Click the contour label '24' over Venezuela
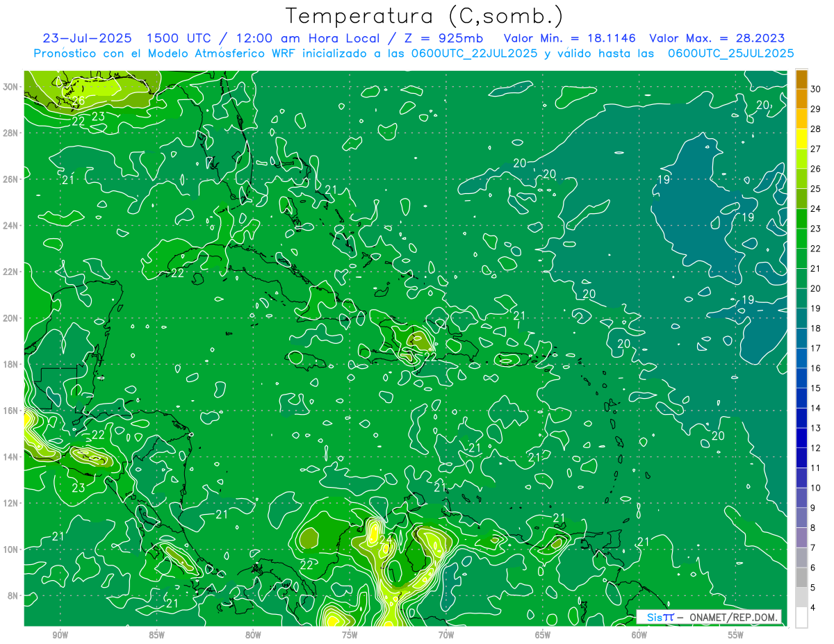The width and height of the screenshot is (834, 644). point(386,539)
